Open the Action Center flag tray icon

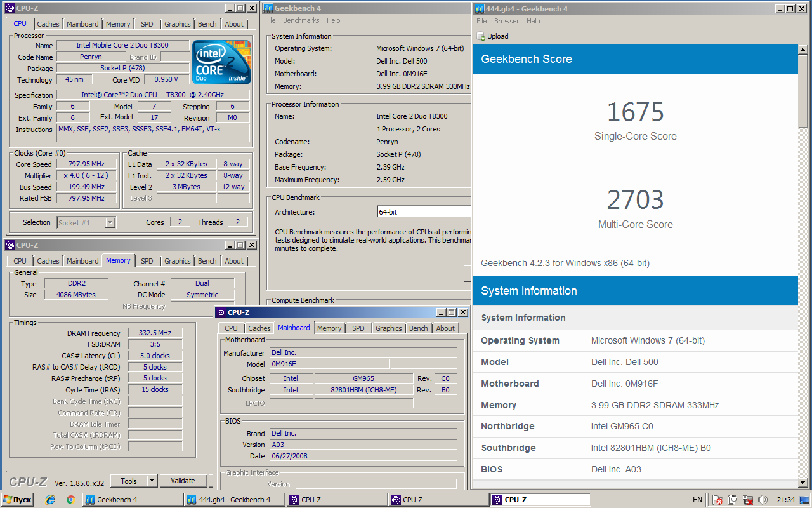(x=717, y=500)
